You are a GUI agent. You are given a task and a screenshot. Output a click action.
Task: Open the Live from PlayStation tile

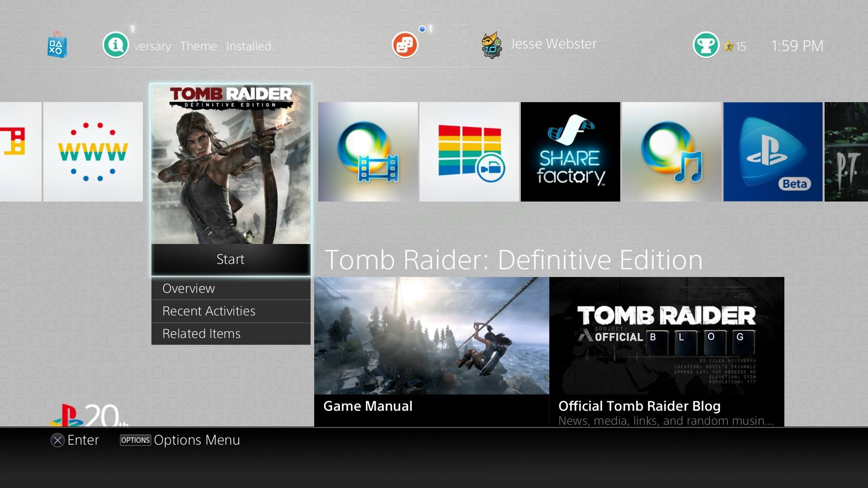click(x=469, y=152)
